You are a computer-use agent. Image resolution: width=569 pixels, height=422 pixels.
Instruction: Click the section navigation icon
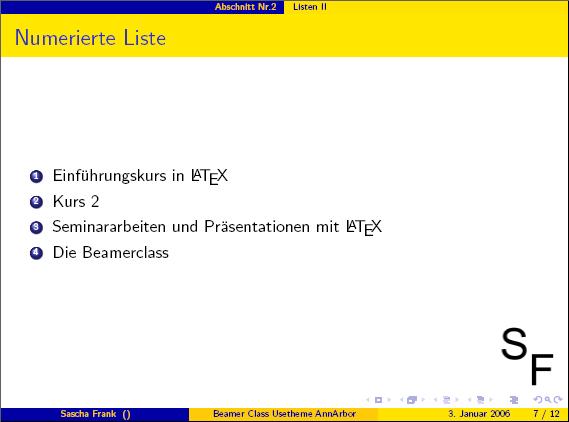click(480, 400)
